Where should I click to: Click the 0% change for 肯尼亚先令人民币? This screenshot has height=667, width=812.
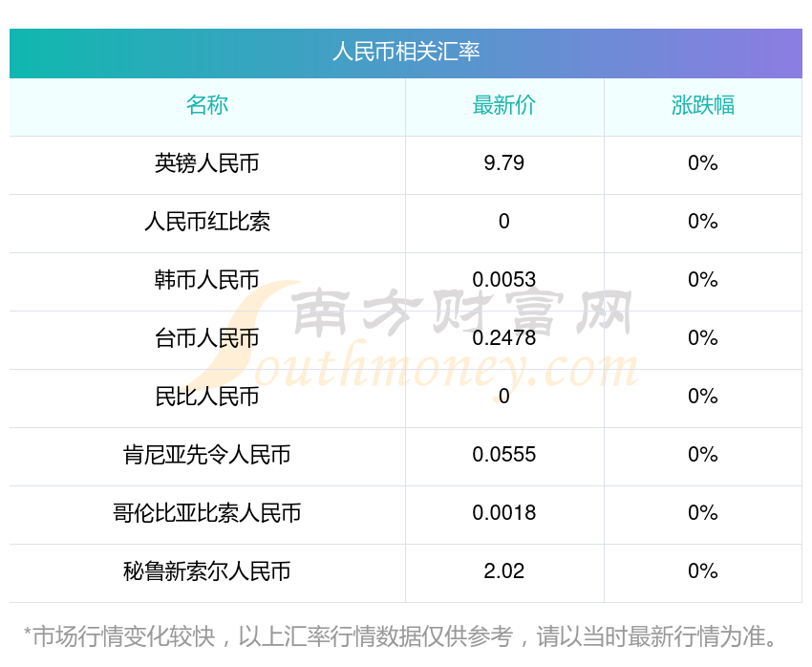[x=703, y=455]
